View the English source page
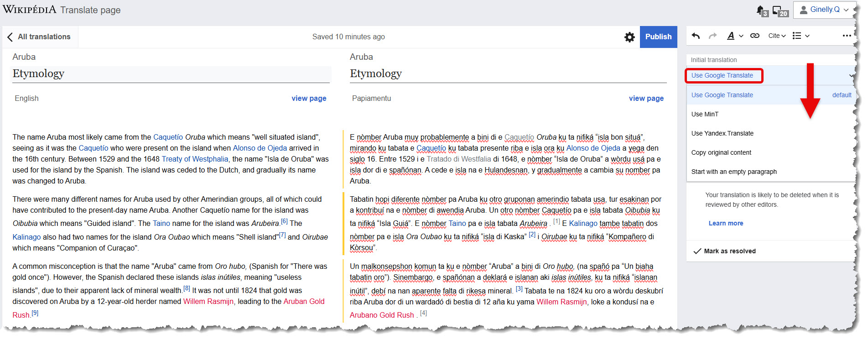 tap(309, 98)
